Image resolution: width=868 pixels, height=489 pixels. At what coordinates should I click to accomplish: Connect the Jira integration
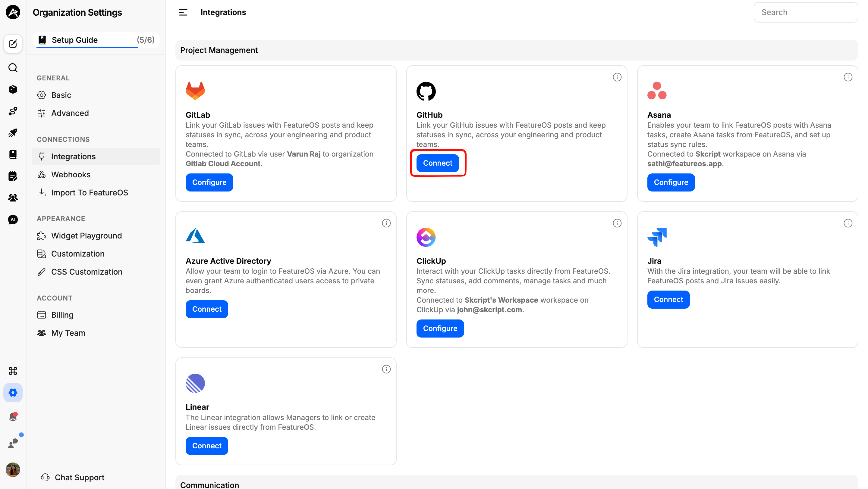[668, 300]
